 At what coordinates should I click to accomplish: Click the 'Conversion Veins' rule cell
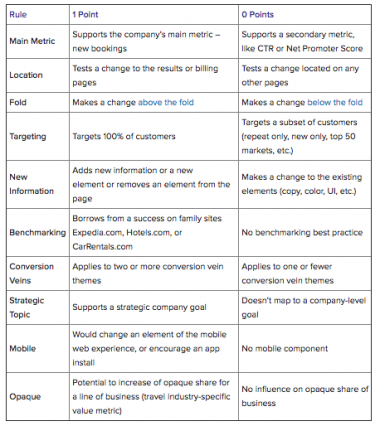coord(38,273)
